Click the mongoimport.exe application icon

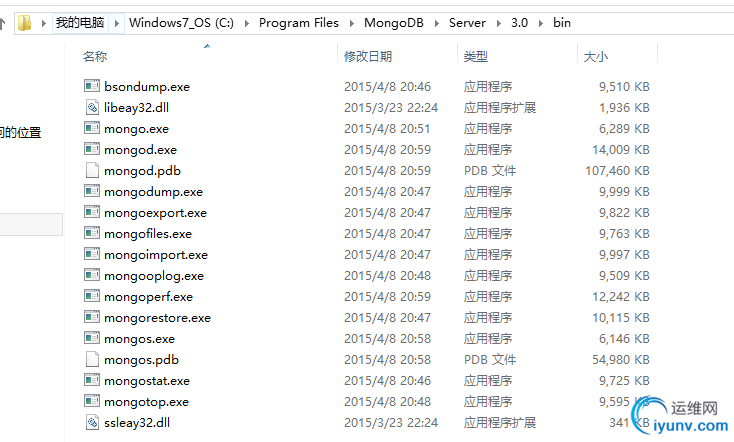click(92, 254)
